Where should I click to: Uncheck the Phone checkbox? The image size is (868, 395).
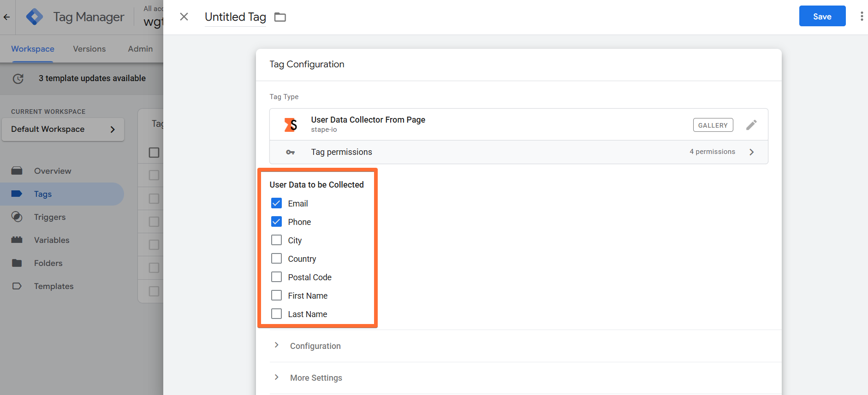coord(276,222)
